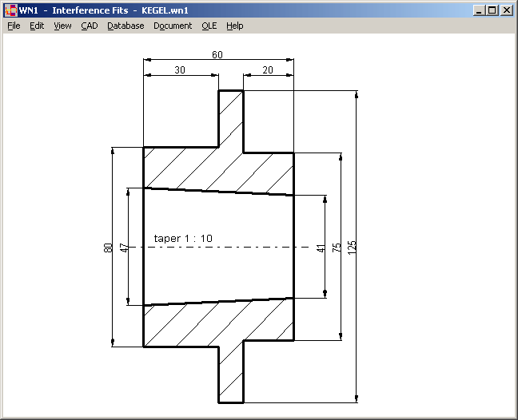Open the Help menu

point(234,26)
